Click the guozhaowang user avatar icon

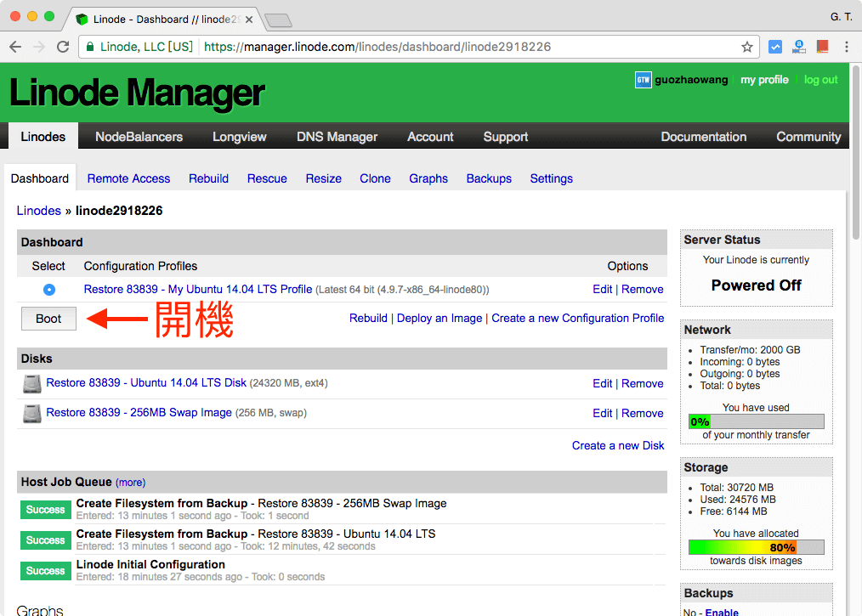click(x=643, y=80)
